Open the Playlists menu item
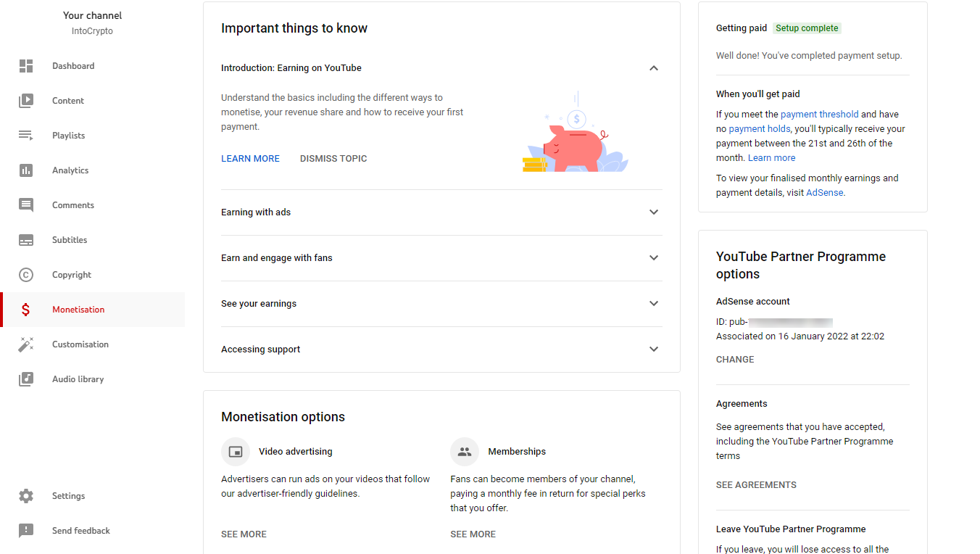The image size is (980, 554). coord(93,136)
